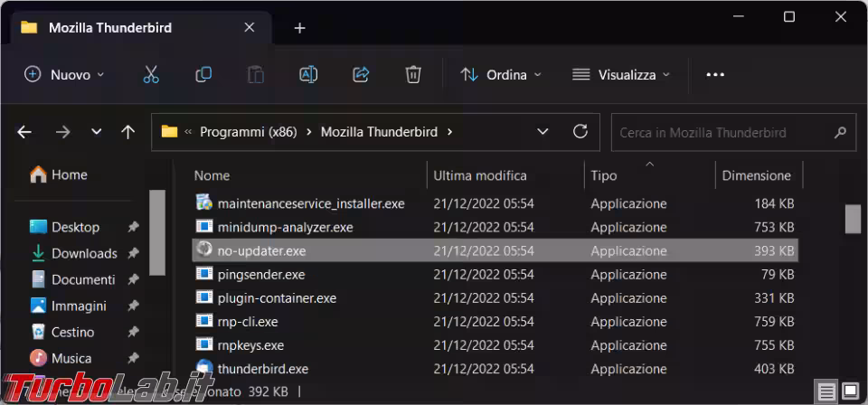868x405 pixels.
Task: Open the Visualizza view dropdown
Action: 620,75
